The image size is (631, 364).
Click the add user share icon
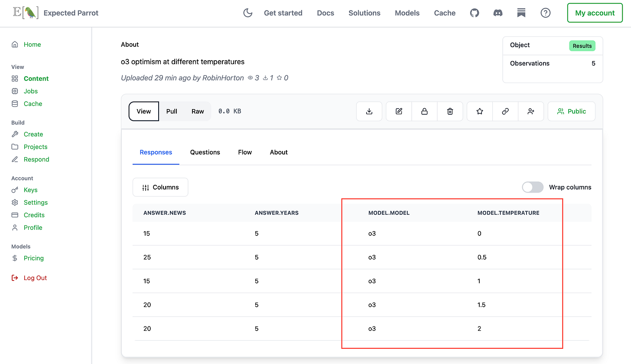(531, 111)
